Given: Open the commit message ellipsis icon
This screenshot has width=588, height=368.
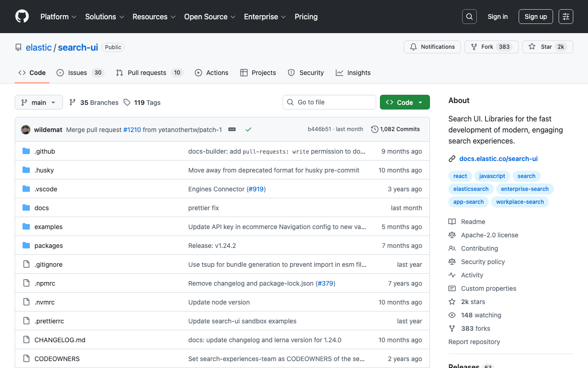Looking at the screenshot, I should (232, 130).
